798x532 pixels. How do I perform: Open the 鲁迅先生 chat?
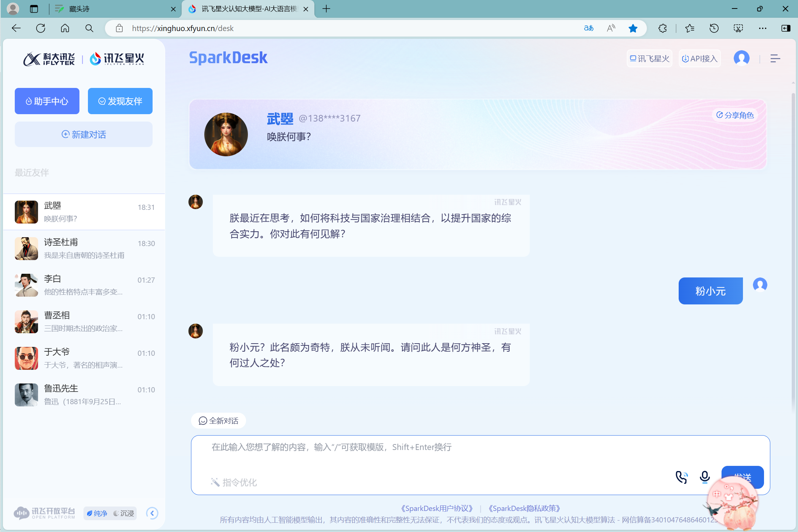pyautogui.click(x=84, y=395)
